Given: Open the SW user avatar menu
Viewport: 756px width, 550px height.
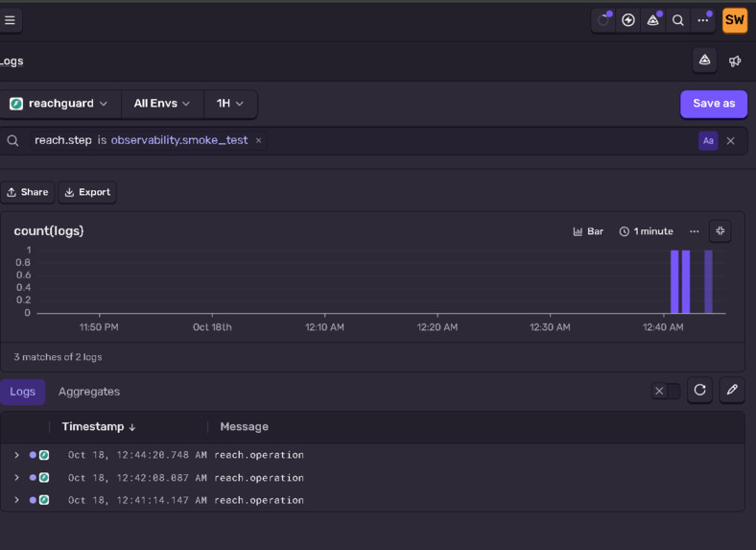Looking at the screenshot, I should [x=734, y=20].
